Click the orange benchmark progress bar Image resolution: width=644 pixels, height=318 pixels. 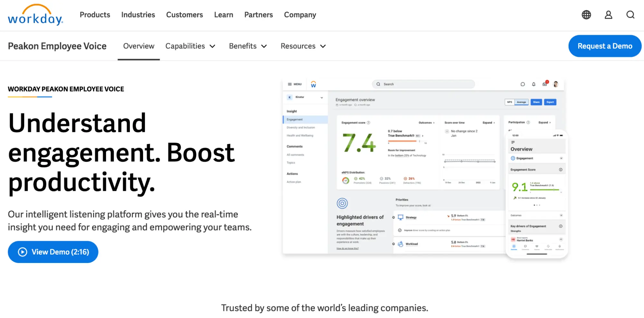[402, 141]
